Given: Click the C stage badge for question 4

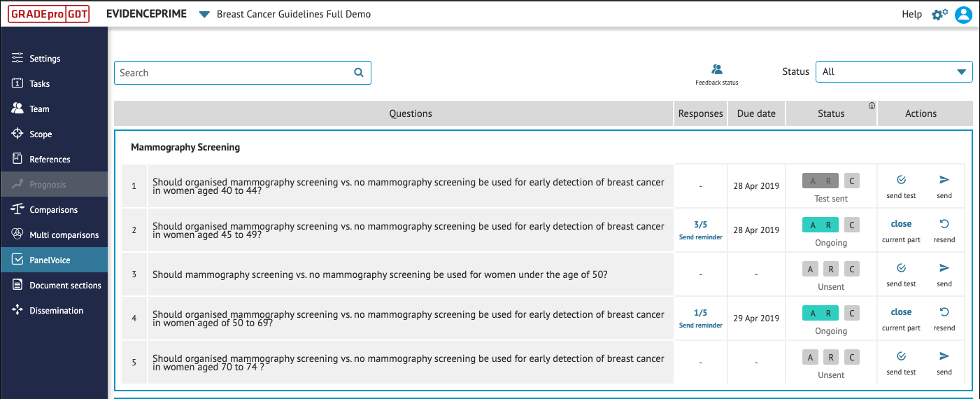Looking at the screenshot, I should click(x=851, y=314).
